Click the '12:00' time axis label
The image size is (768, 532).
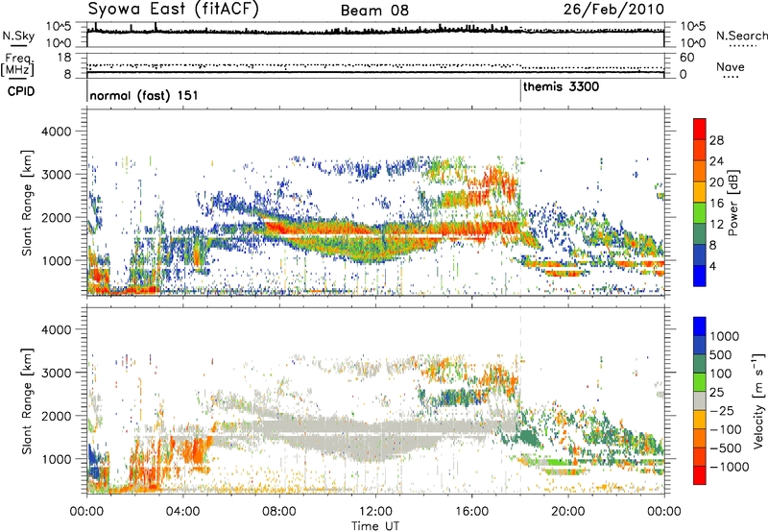point(375,512)
